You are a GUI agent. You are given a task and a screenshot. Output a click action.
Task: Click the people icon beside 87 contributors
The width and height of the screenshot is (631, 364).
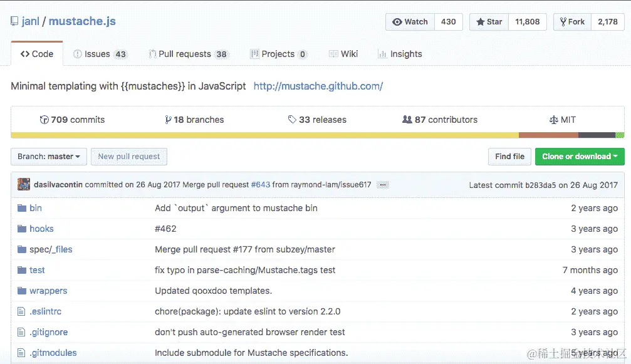tap(407, 120)
